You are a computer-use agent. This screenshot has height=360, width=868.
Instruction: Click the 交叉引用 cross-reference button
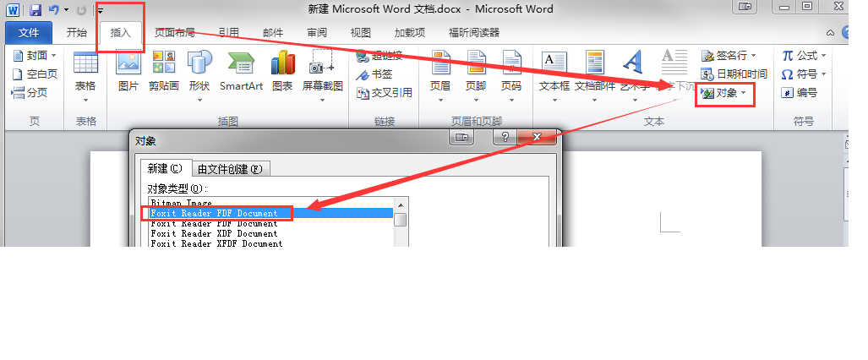385,92
